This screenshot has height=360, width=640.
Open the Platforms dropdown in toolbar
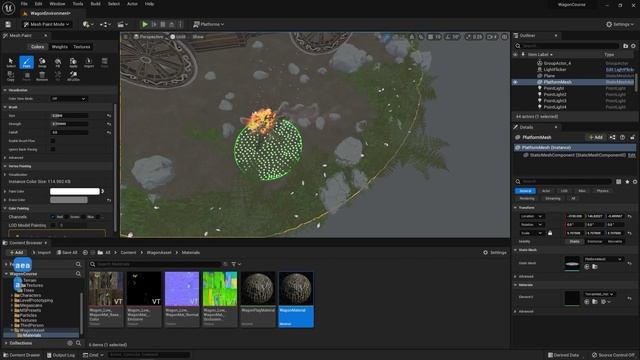point(209,24)
